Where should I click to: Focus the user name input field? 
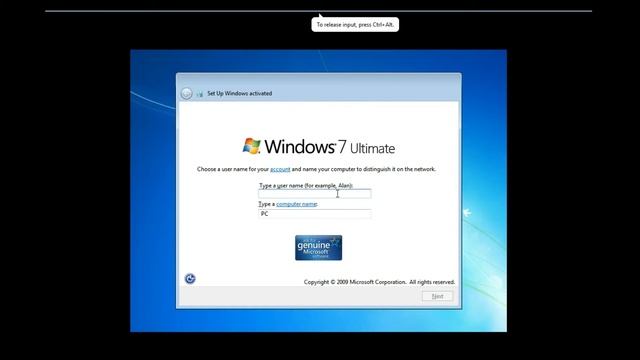[x=315, y=194]
